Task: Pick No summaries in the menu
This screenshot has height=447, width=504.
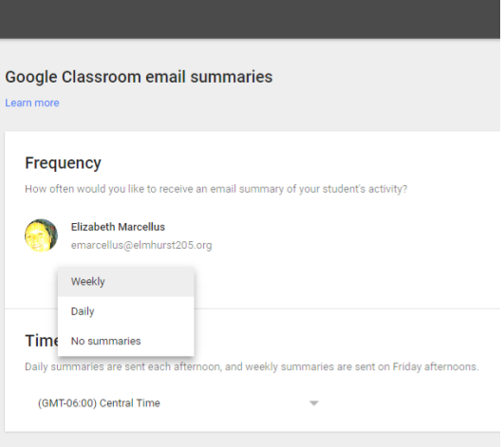Action: point(125,341)
